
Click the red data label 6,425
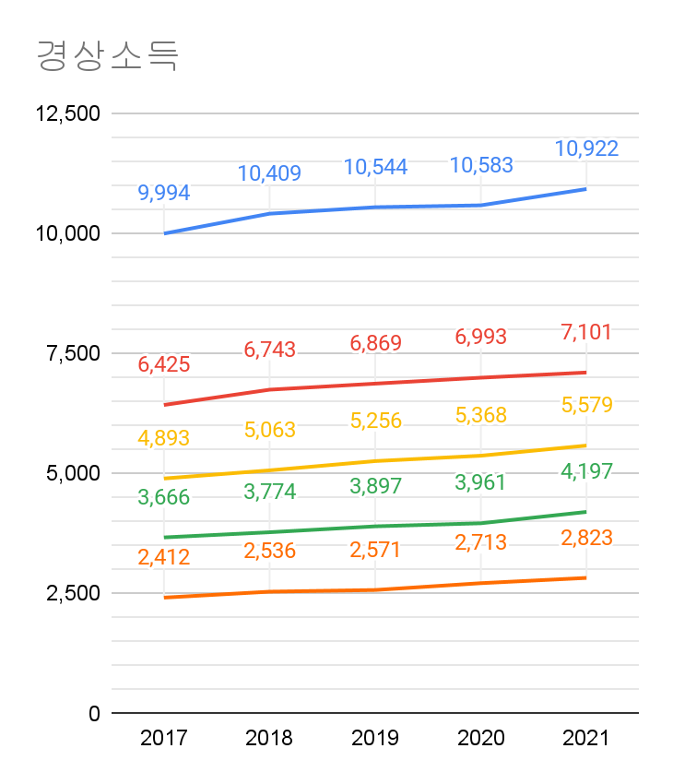[164, 364]
